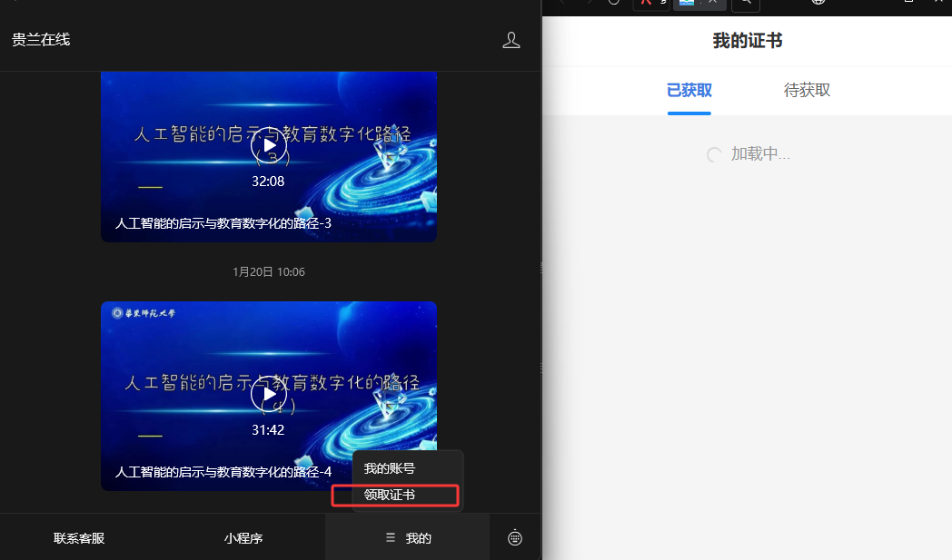Viewport: 952px width, 560px height.
Task: Open the 小程序 section
Action: (x=243, y=537)
